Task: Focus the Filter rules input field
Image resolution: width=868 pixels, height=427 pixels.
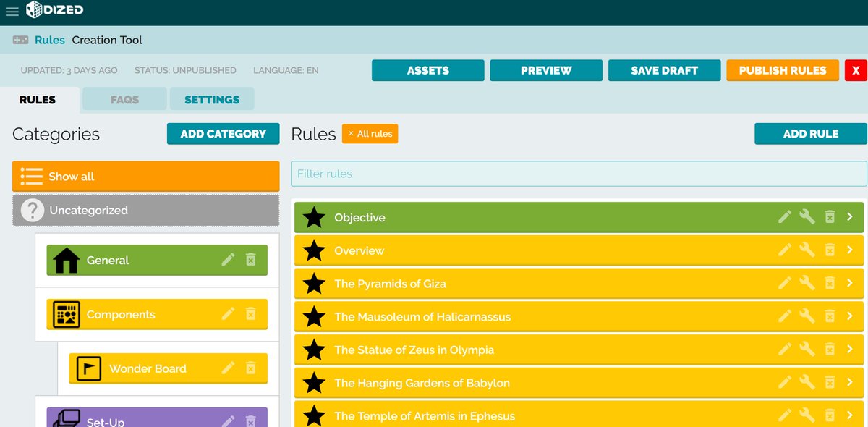Action: click(579, 174)
